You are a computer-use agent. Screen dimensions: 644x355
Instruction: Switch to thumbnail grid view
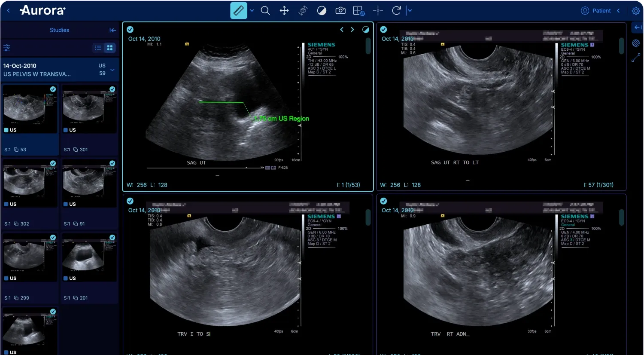[x=110, y=48]
